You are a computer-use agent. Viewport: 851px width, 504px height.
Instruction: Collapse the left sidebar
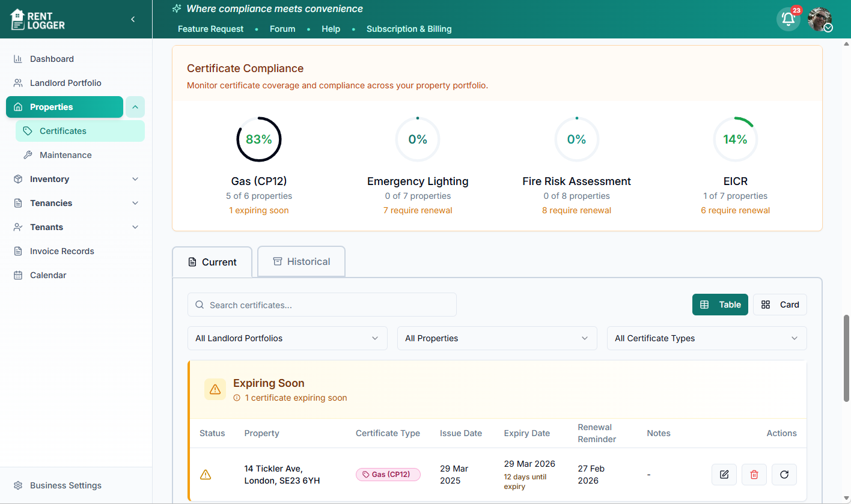[133, 19]
